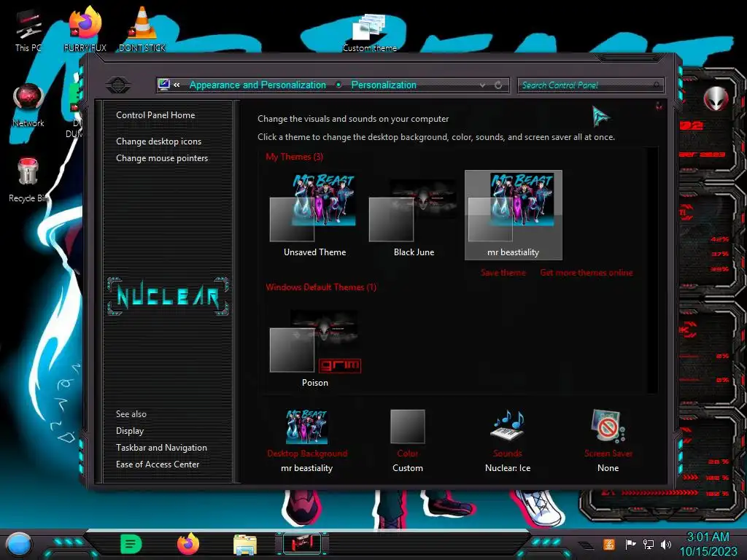Open the Color swatch setting
This screenshot has width=747, height=560.
(407, 426)
